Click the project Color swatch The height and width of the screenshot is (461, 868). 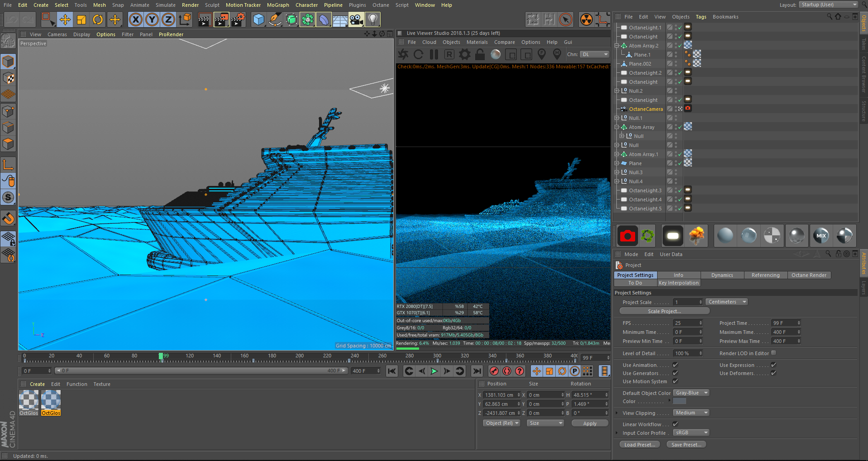click(679, 401)
